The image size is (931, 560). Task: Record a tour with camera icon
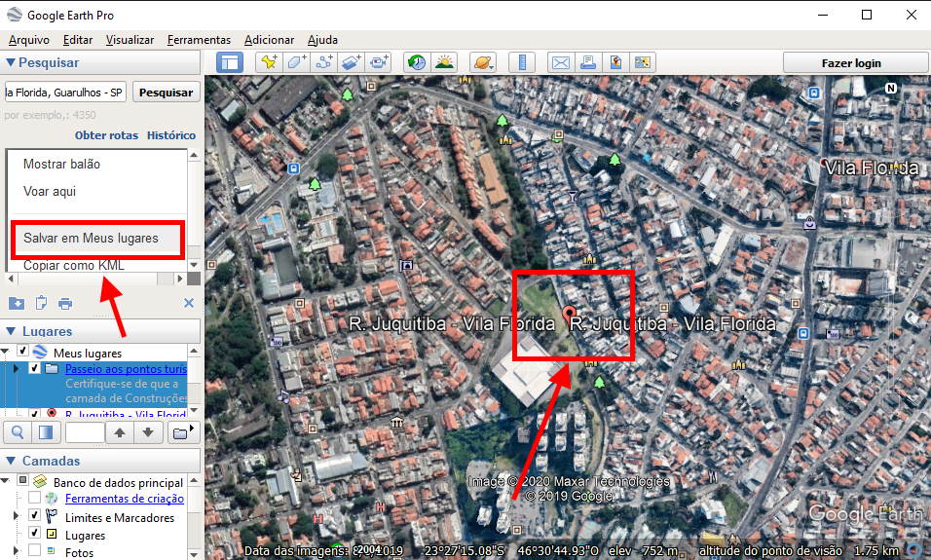[378, 62]
